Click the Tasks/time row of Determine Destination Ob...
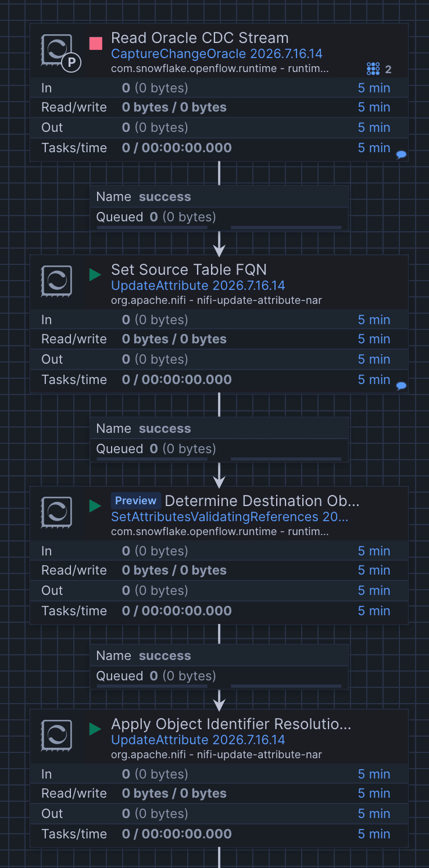The height and width of the screenshot is (868, 429). pos(219,611)
